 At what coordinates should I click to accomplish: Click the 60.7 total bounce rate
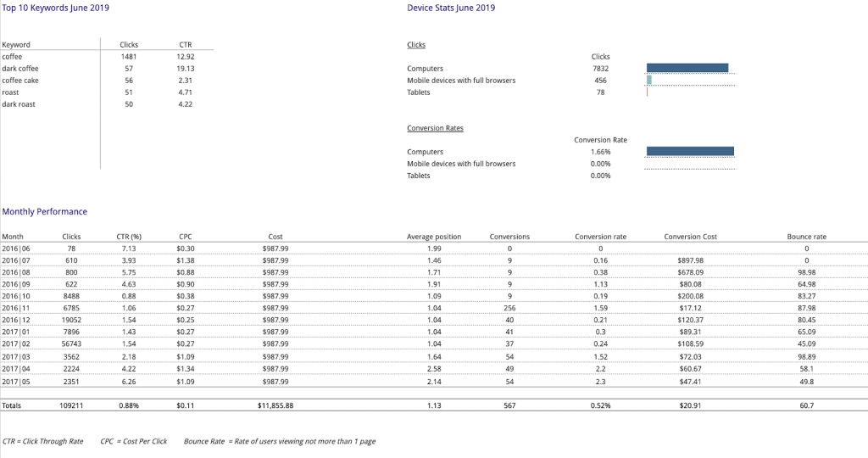(807, 405)
